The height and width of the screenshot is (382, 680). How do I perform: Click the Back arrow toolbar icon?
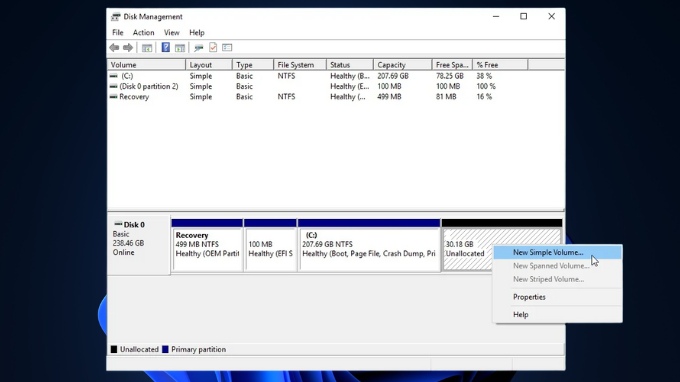(x=114, y=48)
